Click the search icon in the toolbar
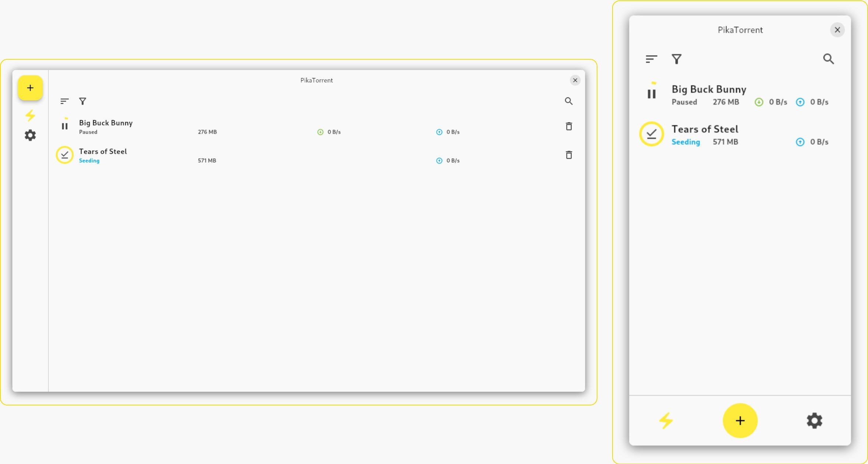868x464 pixels. point(569,101)
